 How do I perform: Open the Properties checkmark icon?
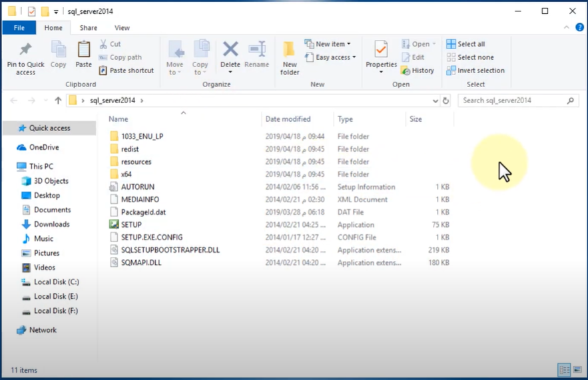point(381,49)
